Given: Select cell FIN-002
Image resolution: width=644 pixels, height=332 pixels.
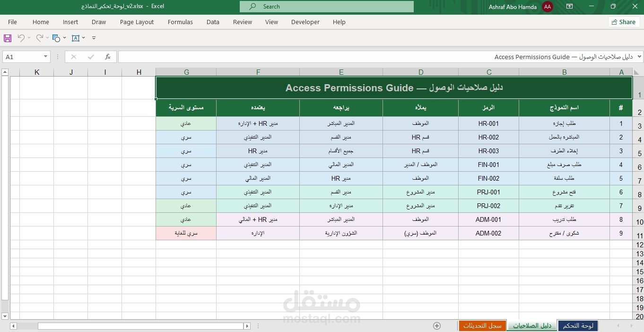Looking at the screenshot, I should pos(489,178).
